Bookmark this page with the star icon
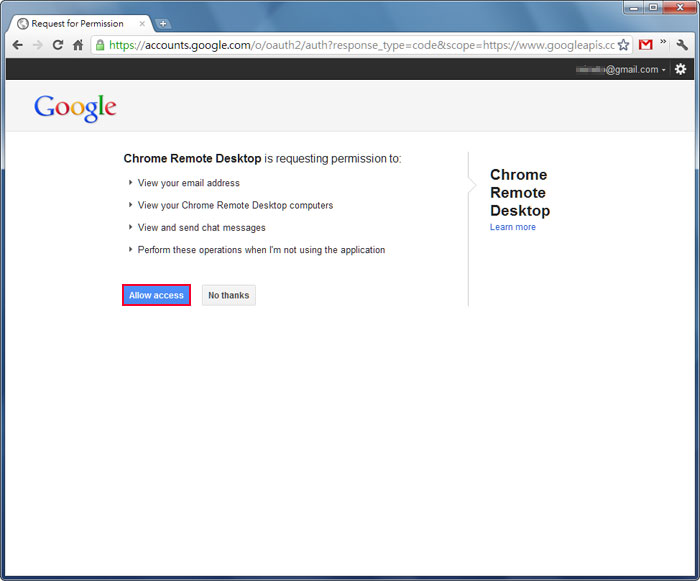 point(623,45)
